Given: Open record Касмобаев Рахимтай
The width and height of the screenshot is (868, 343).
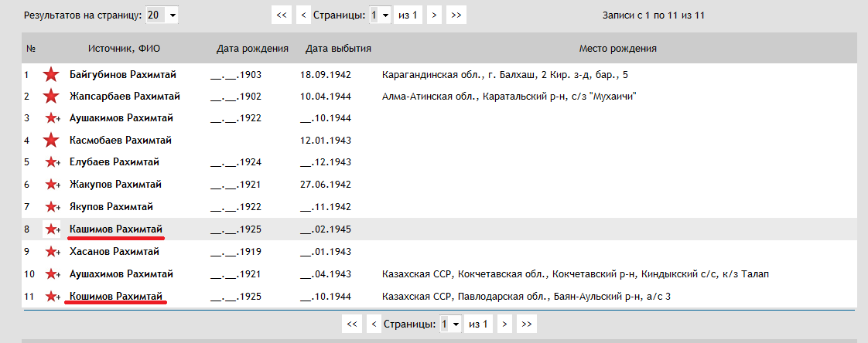Looking at the screenshot, I should (121, 141).
